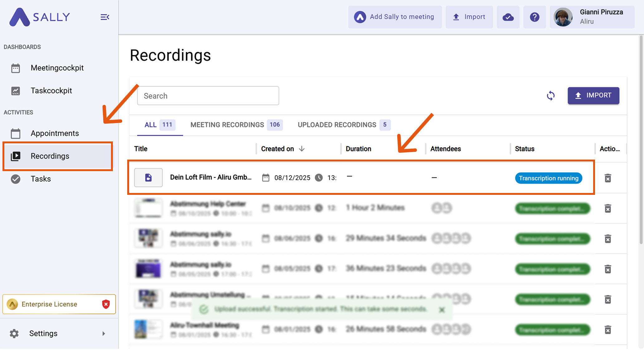Focus the recordings Search field
Image resolution: width=644 pixels, height=351 pixels.
click(x=208, y=96)
